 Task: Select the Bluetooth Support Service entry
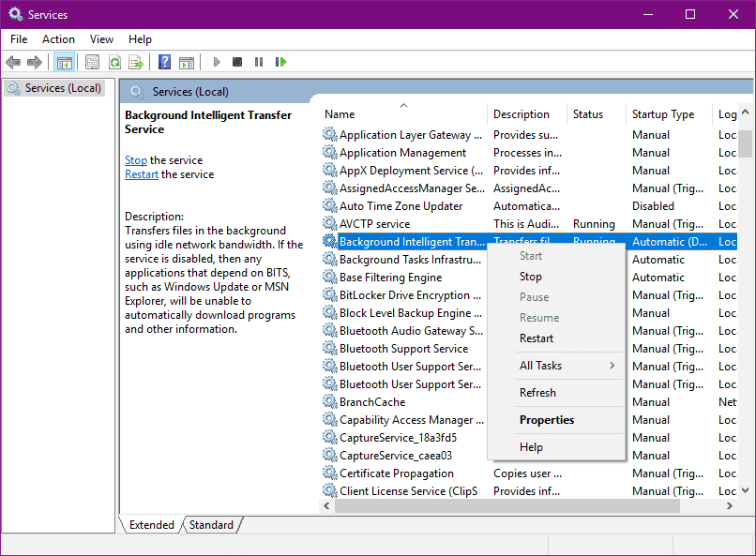pos(405,348)
